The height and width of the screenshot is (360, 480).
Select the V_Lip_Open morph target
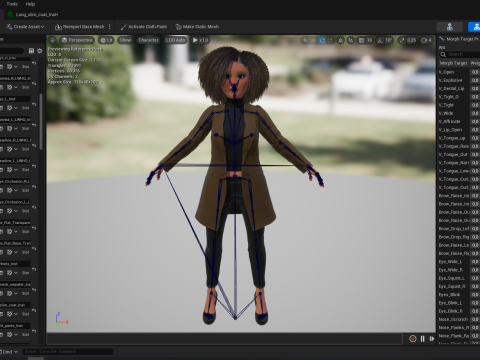[450, 130]
